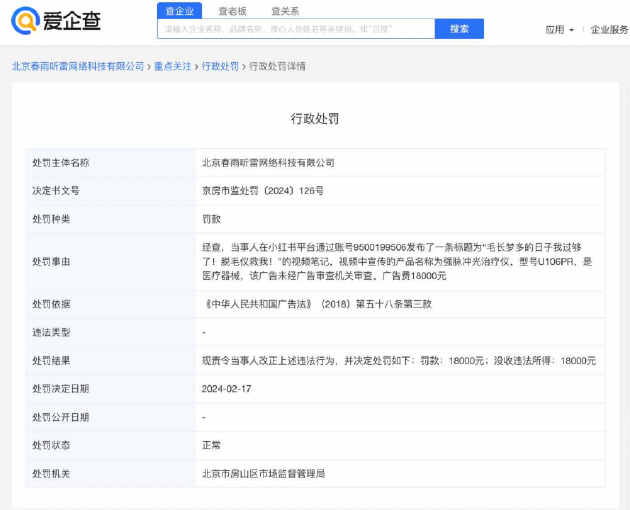Open the 企业服务 menu

pyautogui.click(x=609, y=30)
